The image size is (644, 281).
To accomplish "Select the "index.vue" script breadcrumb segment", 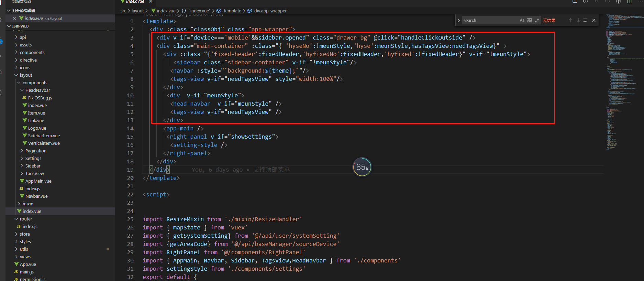I will (x=199, y=11).
